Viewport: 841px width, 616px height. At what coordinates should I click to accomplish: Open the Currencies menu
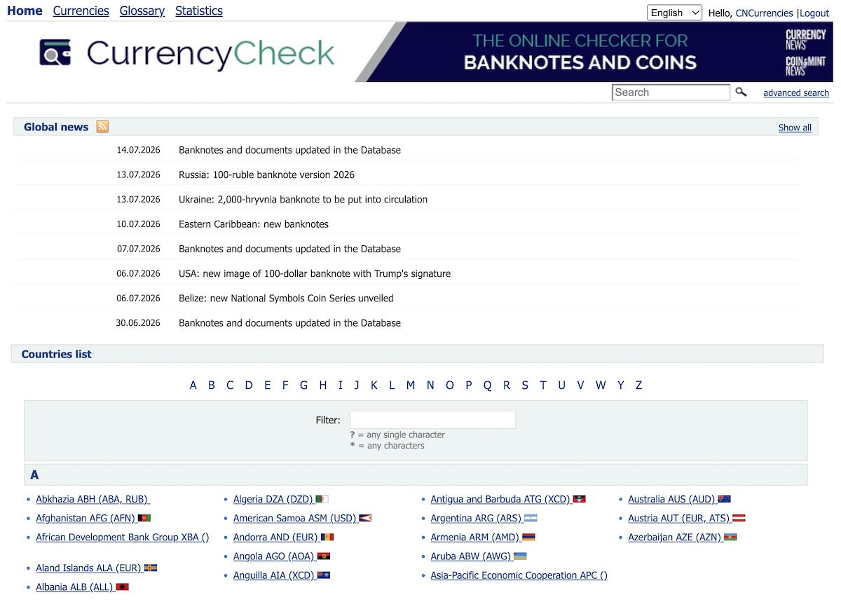[81, 11]
